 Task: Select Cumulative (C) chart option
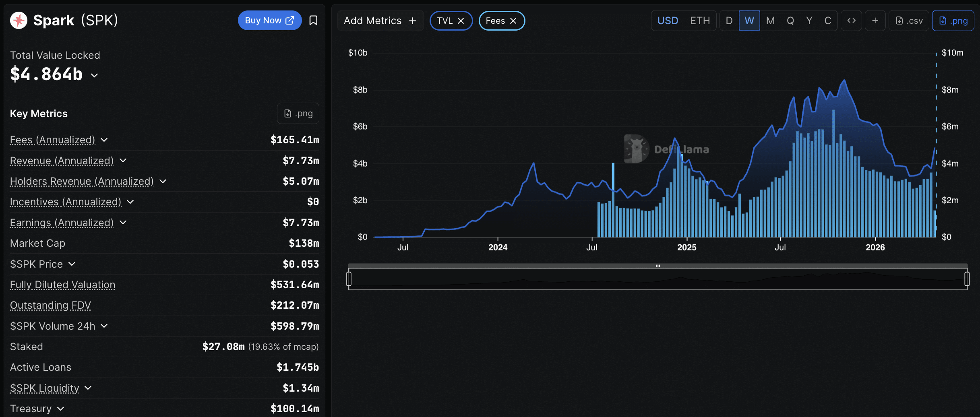828,21
